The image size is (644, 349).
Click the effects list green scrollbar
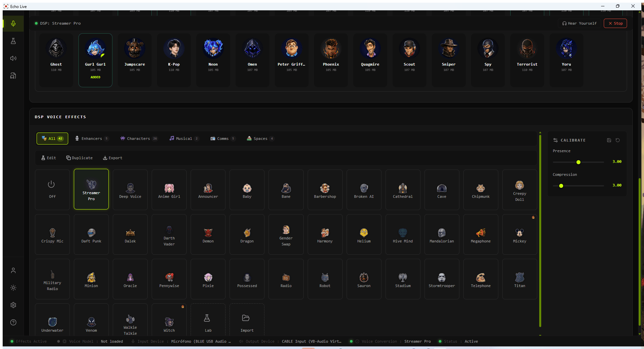[x=540, y=231]
